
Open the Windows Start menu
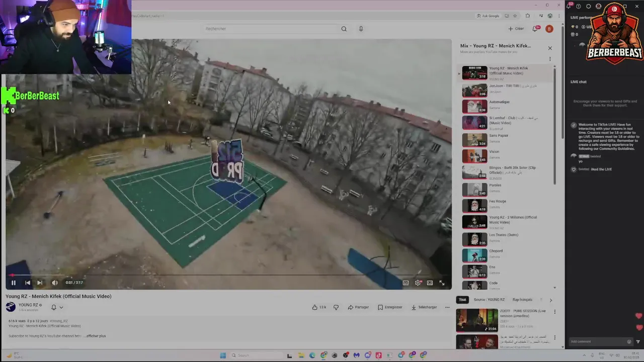(x=223, y=355)
